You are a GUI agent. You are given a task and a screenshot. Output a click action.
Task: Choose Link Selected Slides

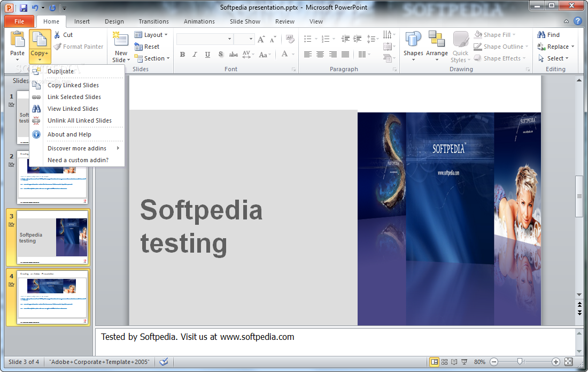coord(78,97)
